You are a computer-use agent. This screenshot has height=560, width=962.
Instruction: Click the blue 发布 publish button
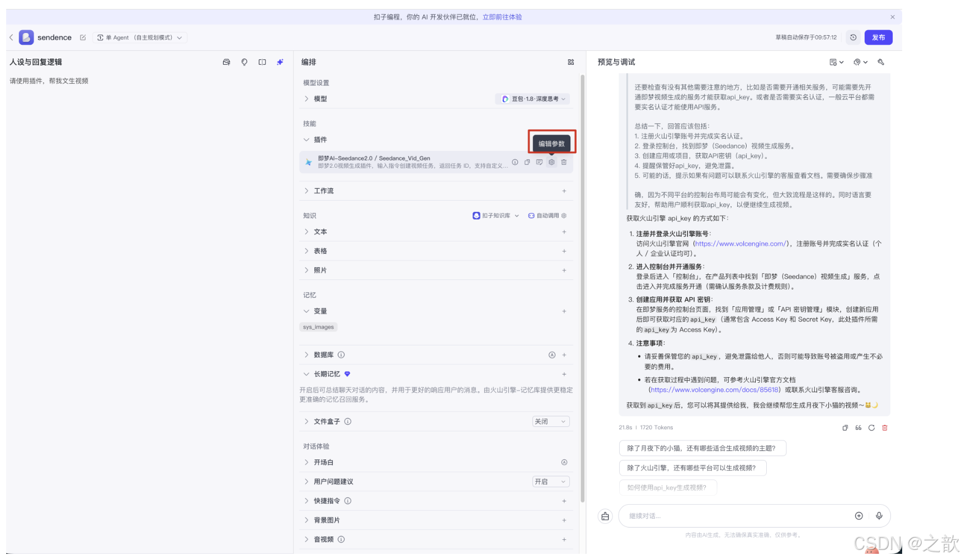(x=878, y=37)
